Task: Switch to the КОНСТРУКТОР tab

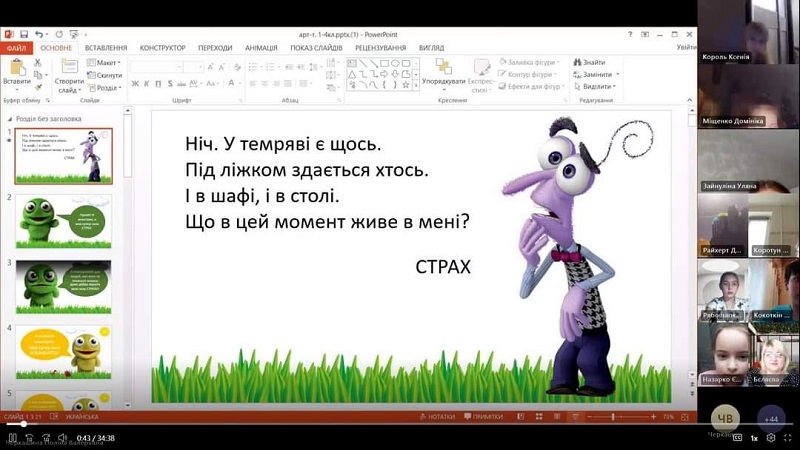Action: [x=163, y=48]
